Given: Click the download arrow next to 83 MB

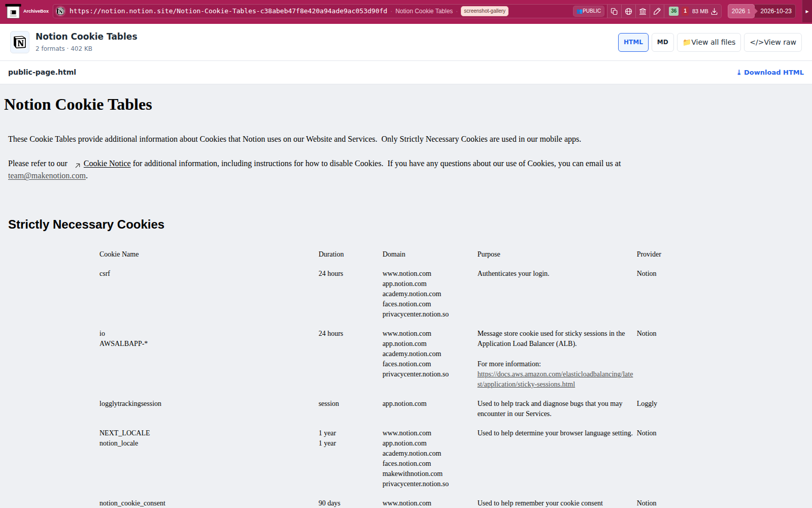Looking at the screenshot, I should (x=714, y=11).
